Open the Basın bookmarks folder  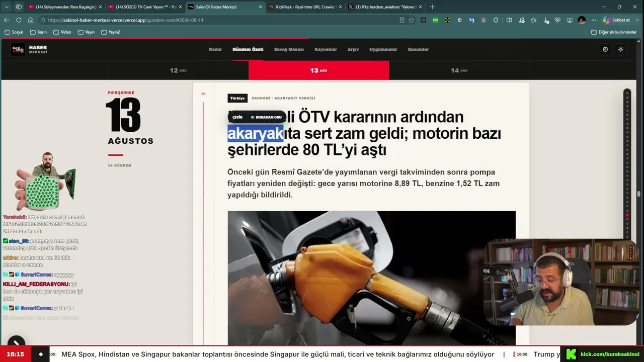pyautogui.click(x=38, y=32)
